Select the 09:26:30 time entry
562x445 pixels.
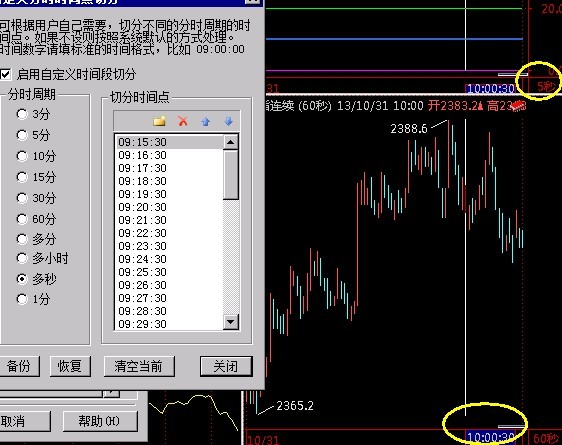[x=169, y=285]
